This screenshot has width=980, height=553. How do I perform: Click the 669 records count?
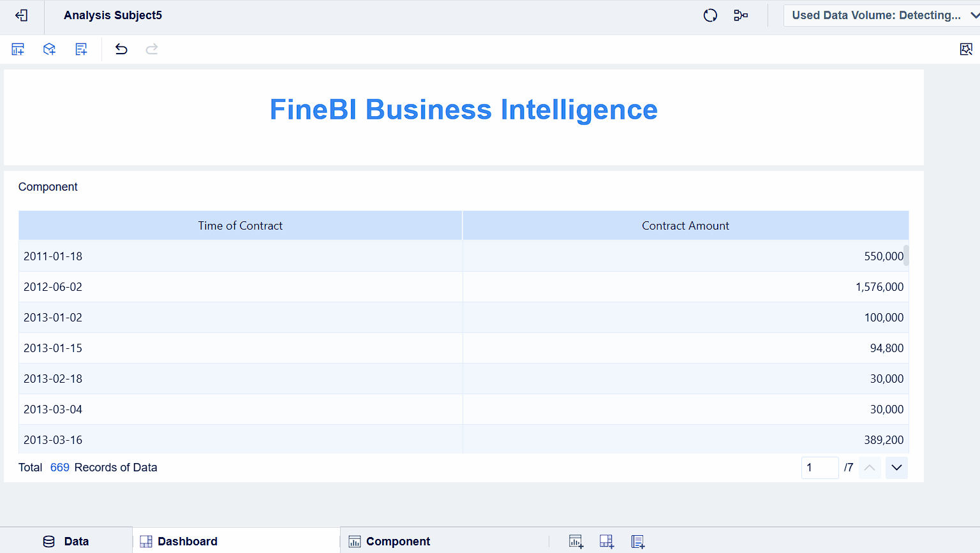click(59, 468)
